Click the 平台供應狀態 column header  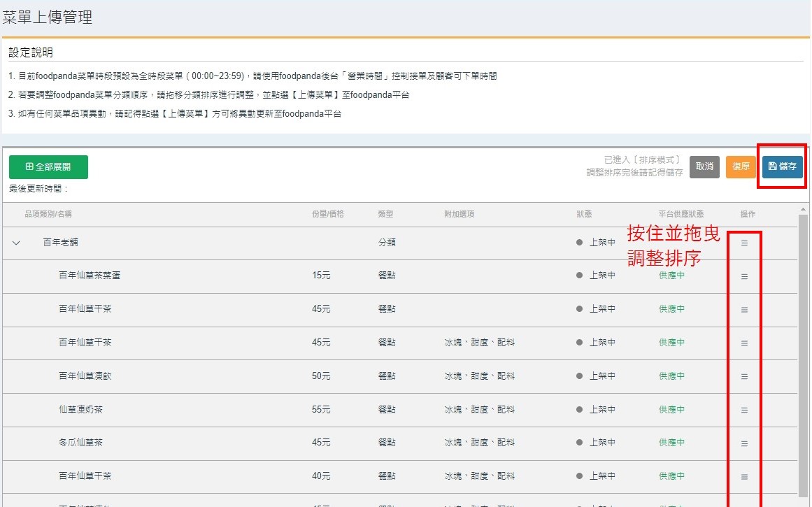pyautogui.click(x=681, y=214)
